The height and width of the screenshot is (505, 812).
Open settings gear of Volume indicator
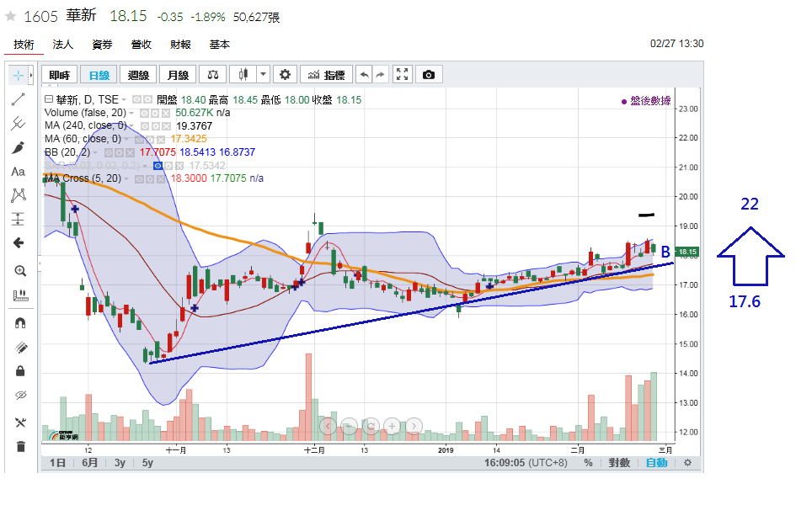click(155, 113)
